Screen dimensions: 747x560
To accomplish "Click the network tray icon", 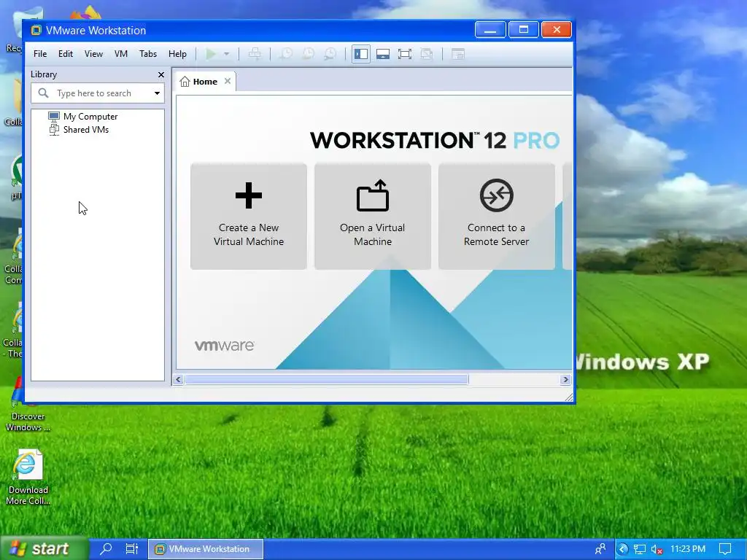I will pos(639,550).
